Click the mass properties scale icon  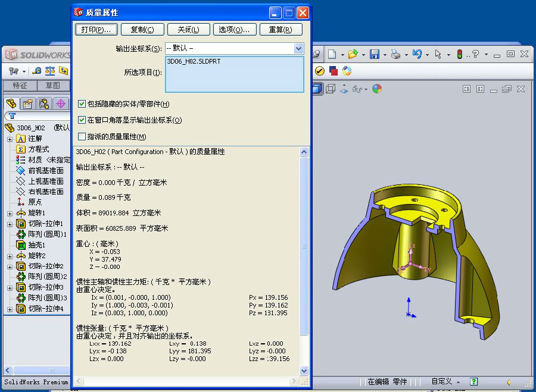click(50, 71)
